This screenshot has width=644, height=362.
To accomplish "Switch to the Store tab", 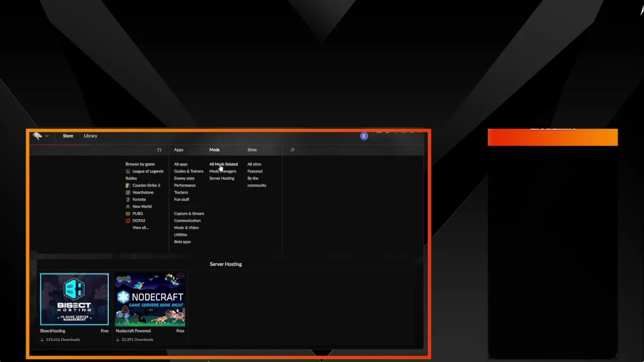I will (68, 136).
